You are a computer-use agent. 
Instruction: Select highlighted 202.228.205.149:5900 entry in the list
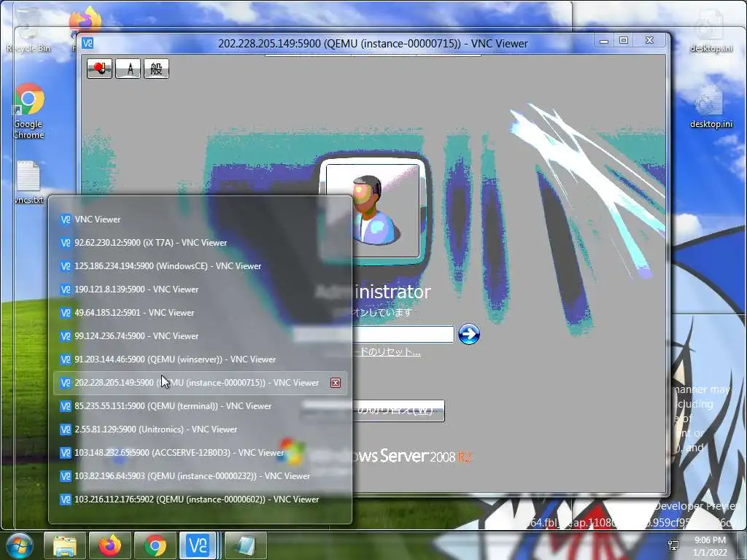point(200,383)
